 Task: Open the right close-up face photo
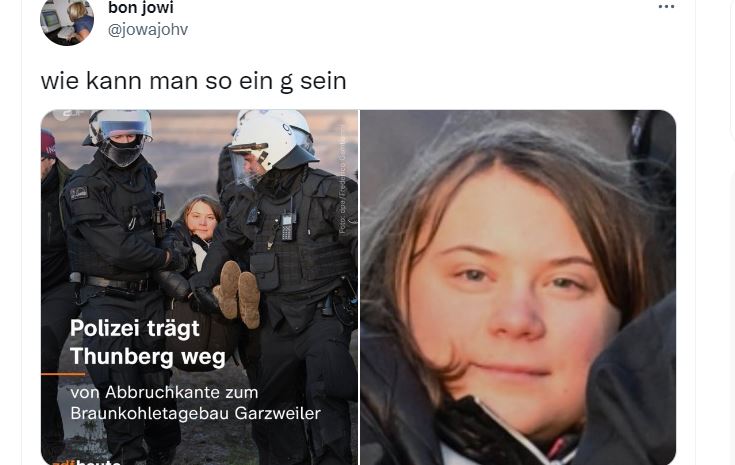(518, 287)
